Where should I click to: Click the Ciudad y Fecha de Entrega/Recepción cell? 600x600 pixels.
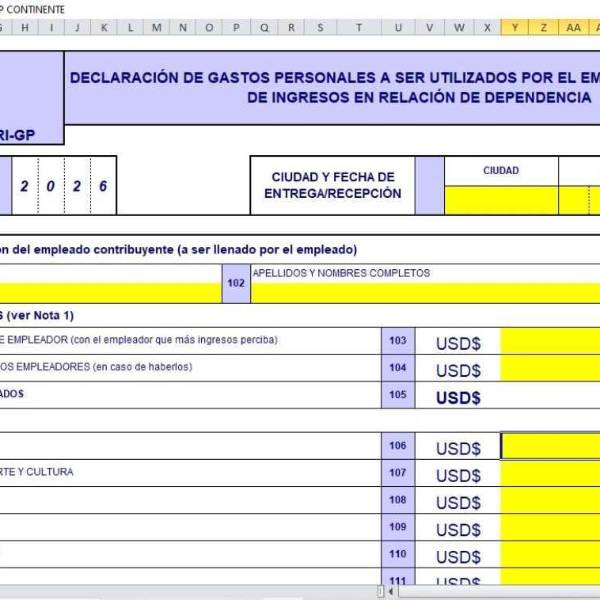tap(332, 185)
